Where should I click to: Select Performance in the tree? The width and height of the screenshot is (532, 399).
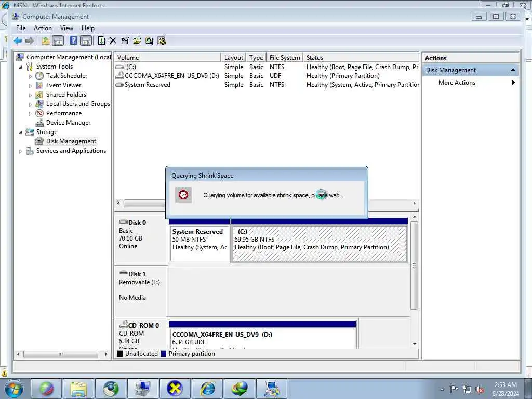pos(64,113)
